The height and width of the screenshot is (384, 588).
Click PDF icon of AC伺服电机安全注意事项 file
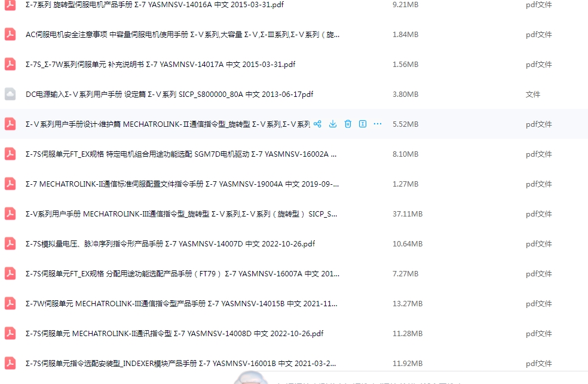[10, 34]
